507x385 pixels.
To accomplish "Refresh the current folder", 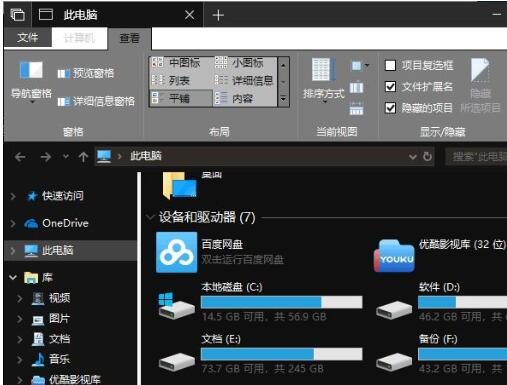I will pos(428,156).
